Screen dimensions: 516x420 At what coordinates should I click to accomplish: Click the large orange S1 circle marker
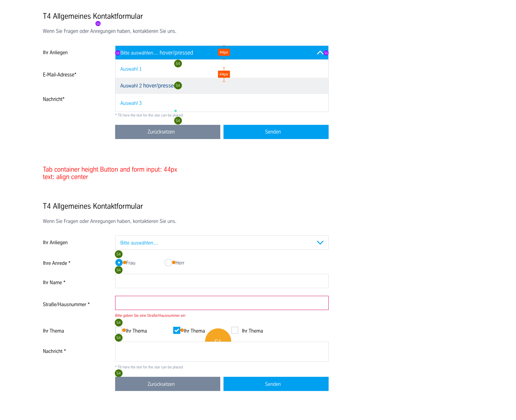(218, 335)
